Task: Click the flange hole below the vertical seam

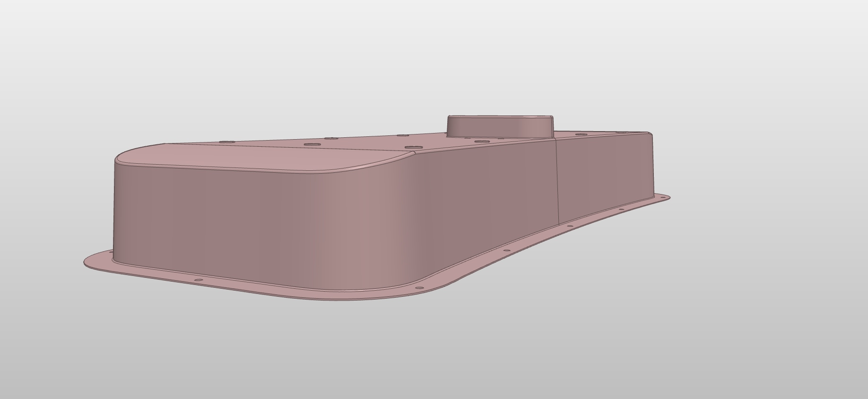Action: pyautogui.click(x=571, y=227)
